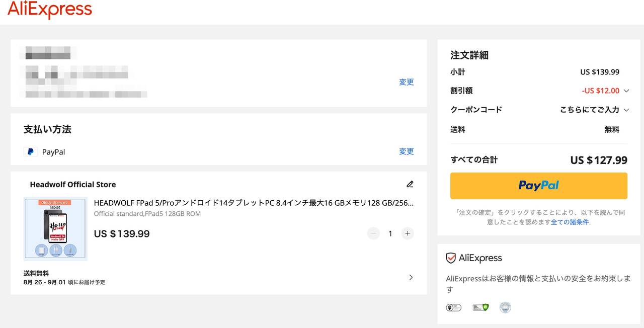
Task: Click the pencil edit icon for Headwolf store
Action: point(410,184)
